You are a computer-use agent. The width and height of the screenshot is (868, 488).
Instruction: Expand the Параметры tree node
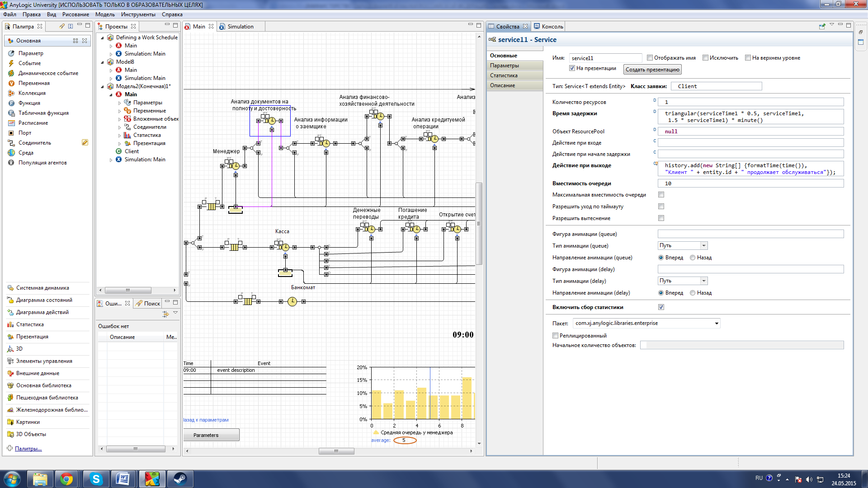[120, 103]
